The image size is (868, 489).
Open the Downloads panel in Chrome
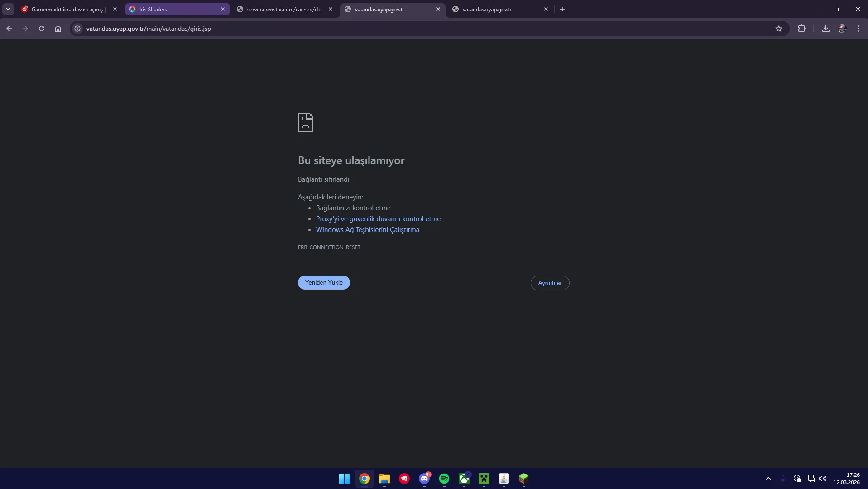pos(825,29)
